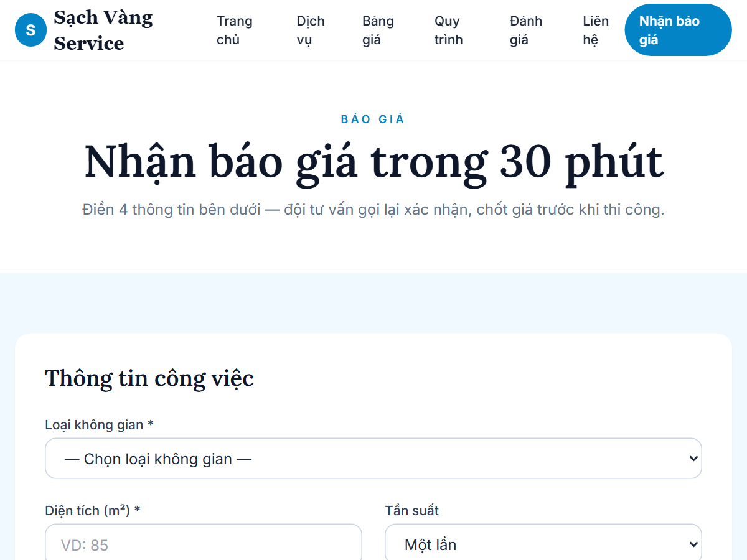
Task: Go to the Trang chủ nav link
Action: click(x=235, y=30)
